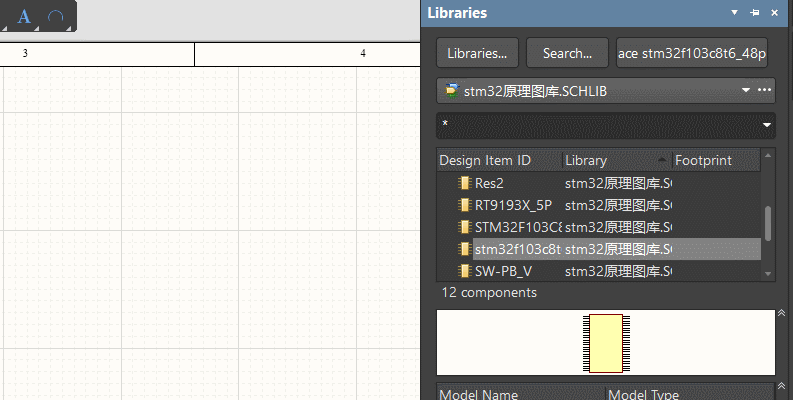Click the component list scroll up arrow
This screenshot has height=400, width=793.
pyautogui.click(x=768, y=155)
